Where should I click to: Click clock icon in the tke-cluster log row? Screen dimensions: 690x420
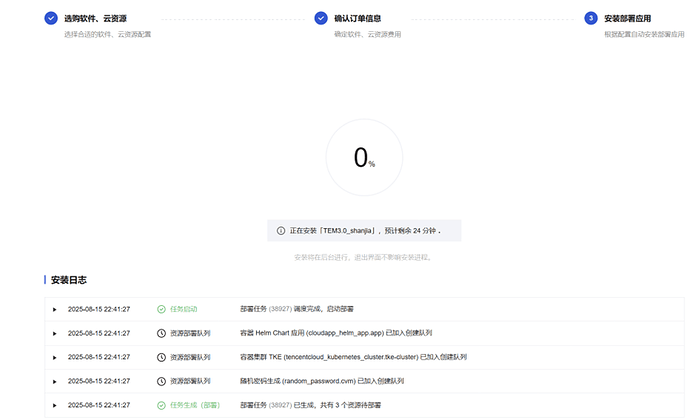pyautogui.click(x=161, y=357)
